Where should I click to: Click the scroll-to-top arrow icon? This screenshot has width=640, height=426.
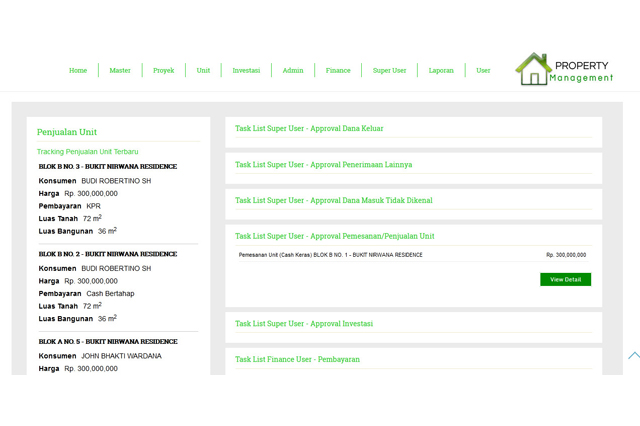coord(634,355)
